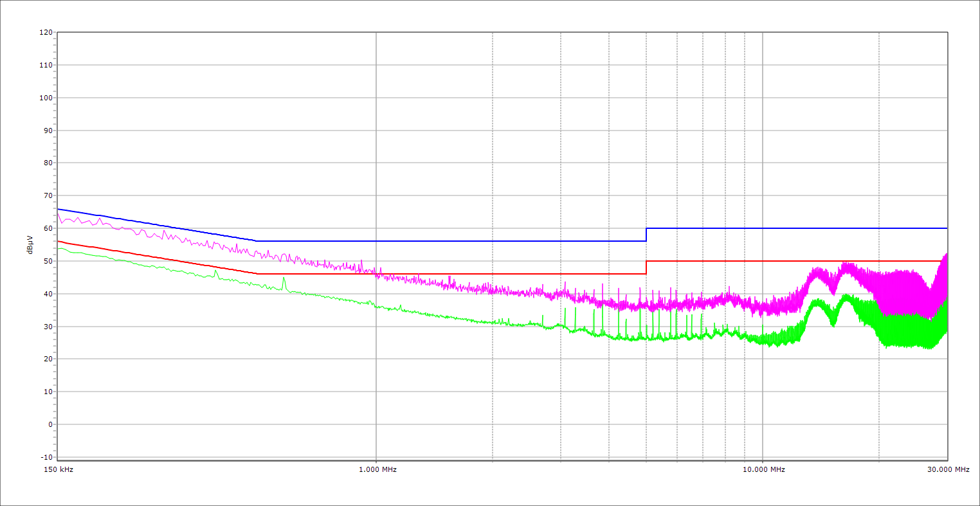This screenshot has width=980, height=506.
Task: Click the green trace start at 150 kHz
Action: [x=59, y=248]
